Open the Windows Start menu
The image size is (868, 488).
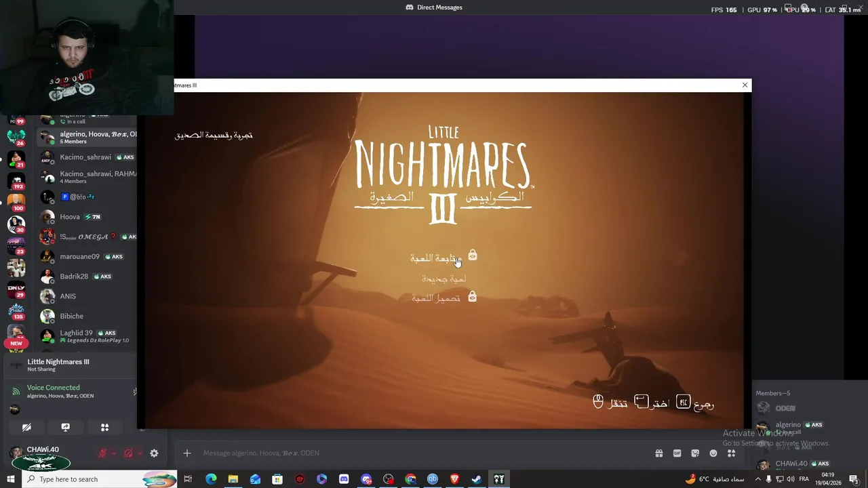coord(11,479)
